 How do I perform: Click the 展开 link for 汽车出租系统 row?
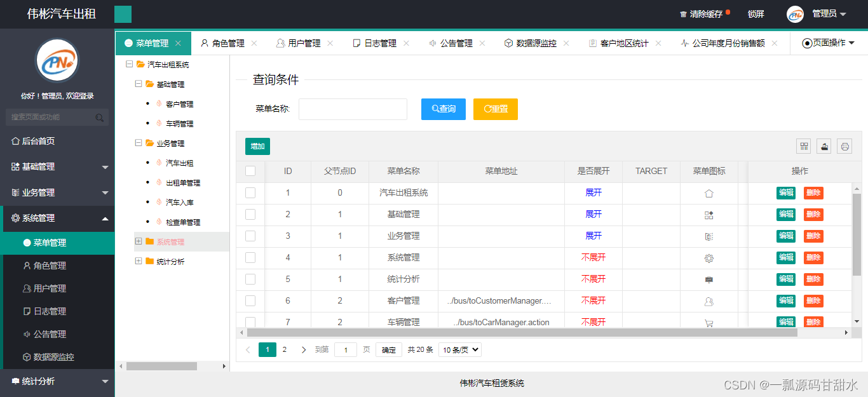tap(592, 192)
